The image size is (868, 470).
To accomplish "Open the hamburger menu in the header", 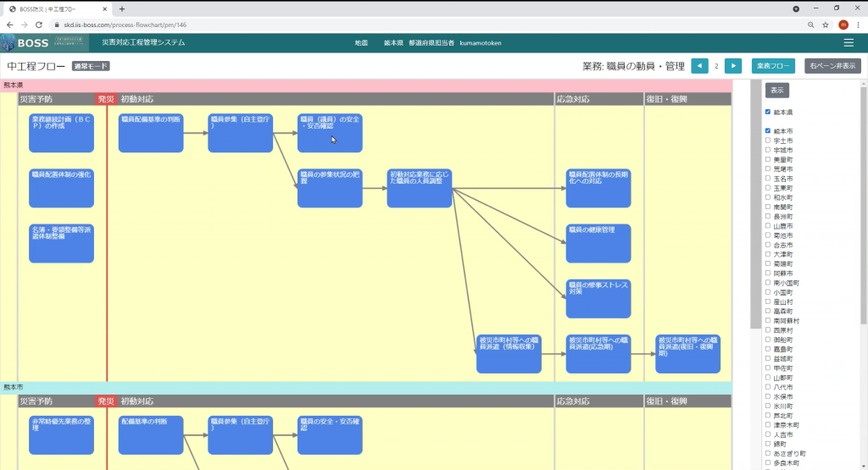I will coord(849,42).
